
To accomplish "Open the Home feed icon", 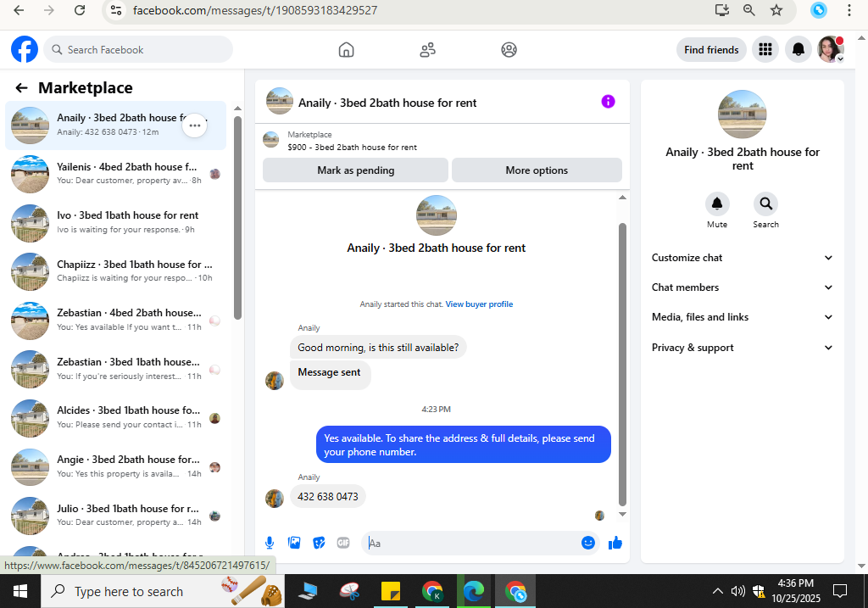I will [346, 50].
